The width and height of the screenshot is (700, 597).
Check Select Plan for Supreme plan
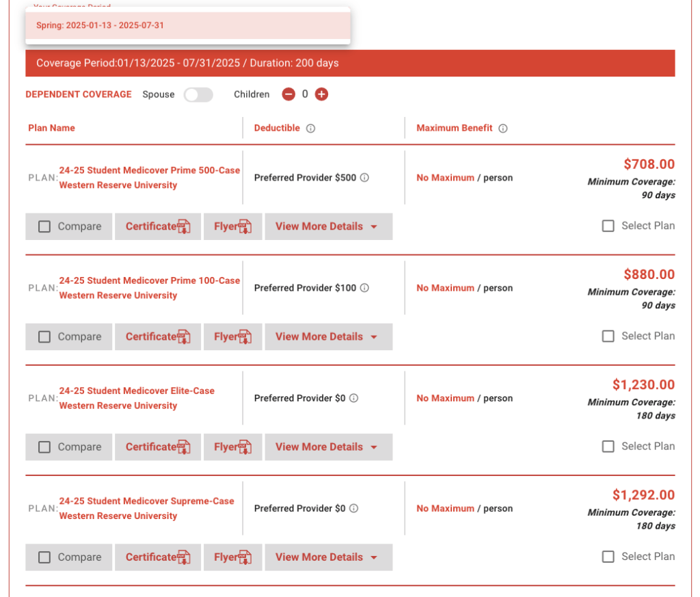coord(608,557)
